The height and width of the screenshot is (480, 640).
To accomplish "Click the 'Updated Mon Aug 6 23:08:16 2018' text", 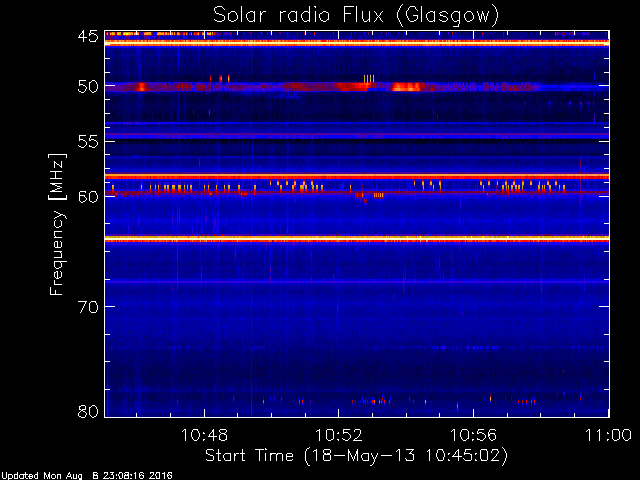I will pyautogui.click(x=87, y=476).
